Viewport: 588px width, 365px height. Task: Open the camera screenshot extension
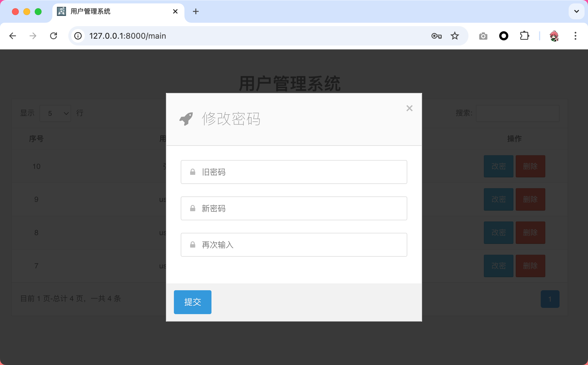pos(483,36)
